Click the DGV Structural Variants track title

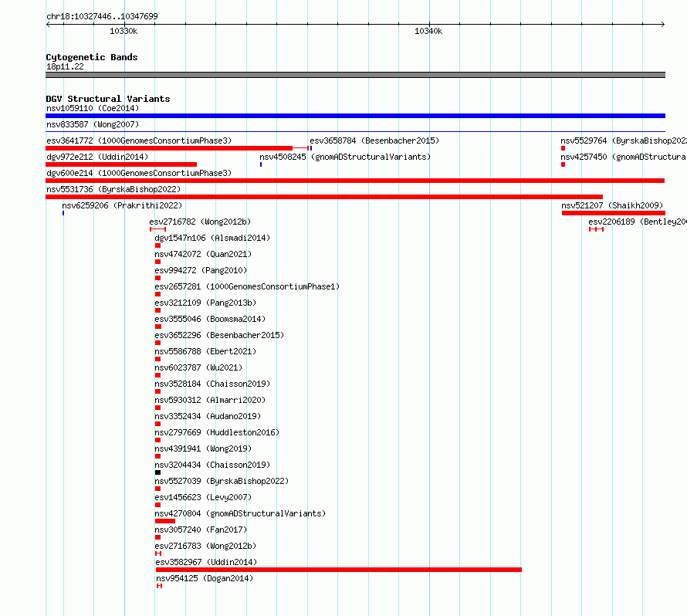[108, 99]
